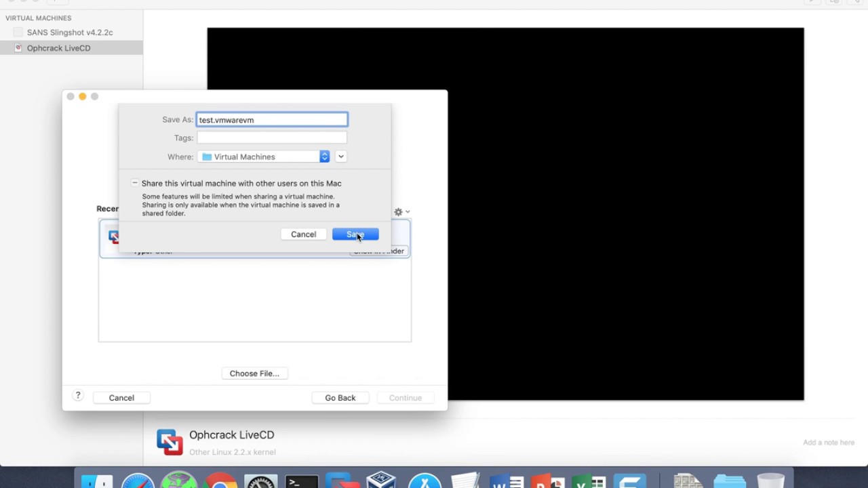Launch Terminal from the Dock
868x488 pixels.
pos(302,481)
